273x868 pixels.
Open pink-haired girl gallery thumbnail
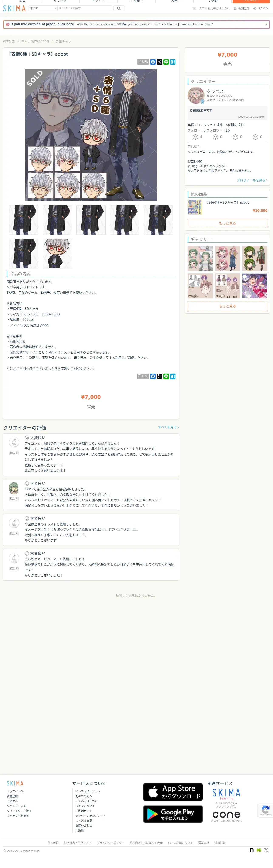point(227,258)
